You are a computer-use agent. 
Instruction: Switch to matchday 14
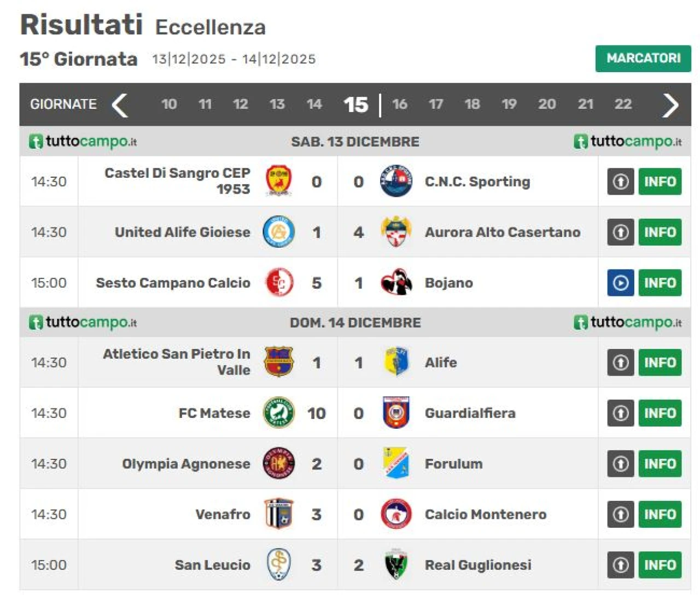click(314, 104)
